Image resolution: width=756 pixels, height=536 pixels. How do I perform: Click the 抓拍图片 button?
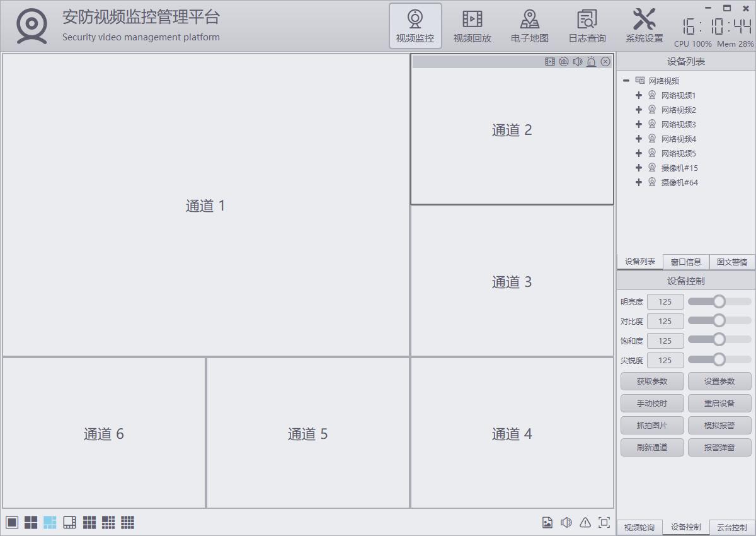pyautogui.click(x=651, y=425)
